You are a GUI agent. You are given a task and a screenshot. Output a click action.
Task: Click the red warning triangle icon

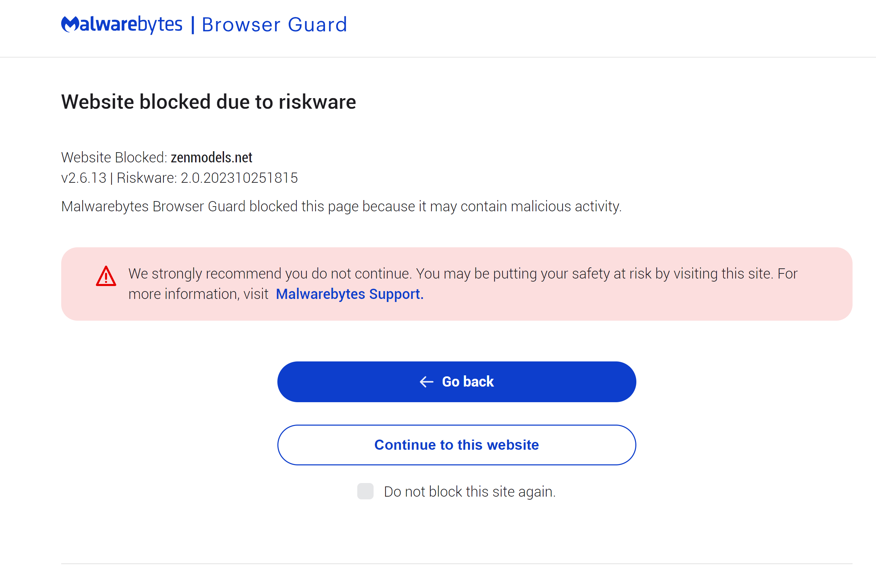pos(106,277)
